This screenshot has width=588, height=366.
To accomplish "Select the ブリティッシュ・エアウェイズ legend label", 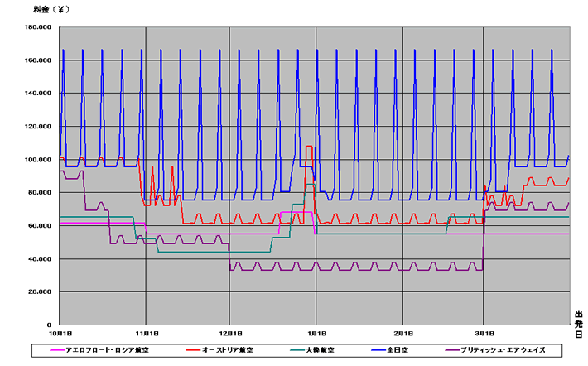I will point(503,350).
